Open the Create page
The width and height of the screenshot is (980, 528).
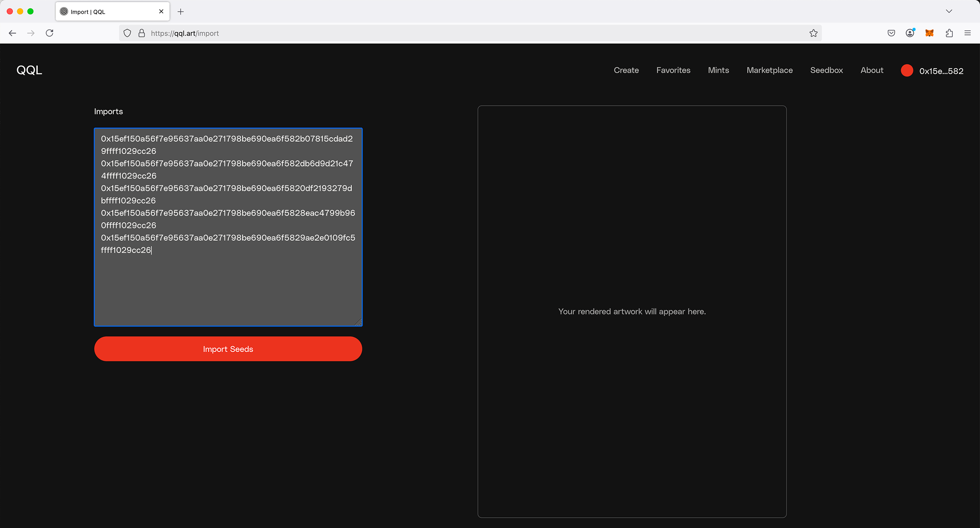(626, 70)
